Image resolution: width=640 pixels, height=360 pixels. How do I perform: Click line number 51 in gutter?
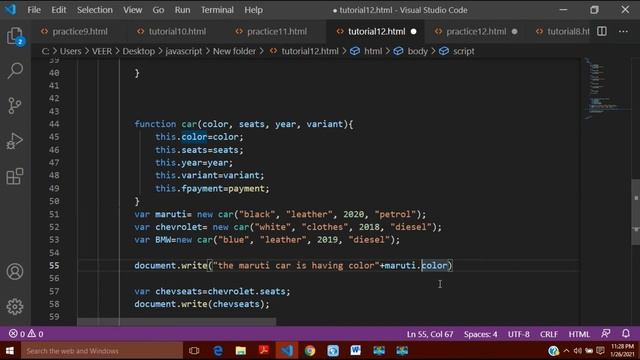click(54, 214)
